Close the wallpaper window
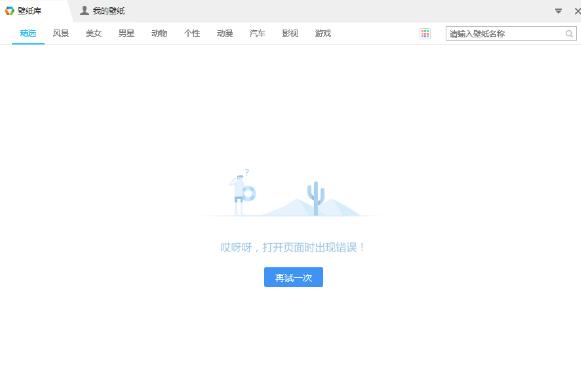This screenshot has width=581, height=372. click(577, 11)
